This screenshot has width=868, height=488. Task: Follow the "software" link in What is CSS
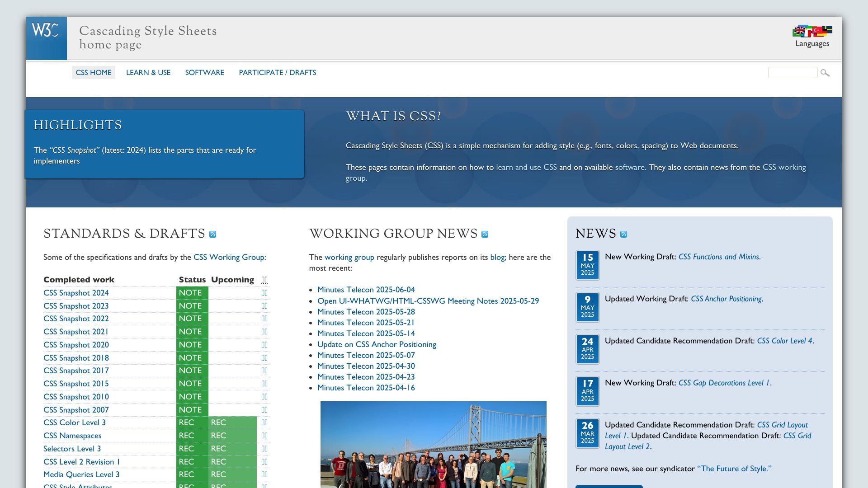click(630, 167)
